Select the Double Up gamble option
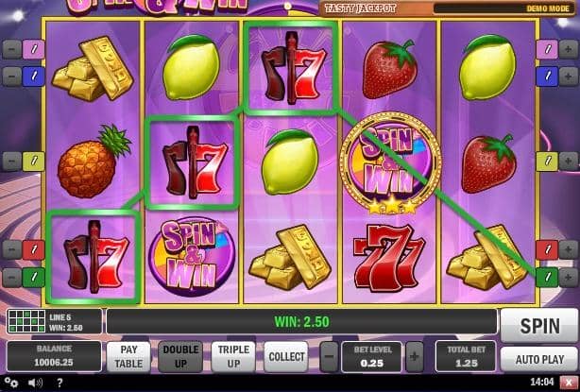The width and height of the screenshot is (580, 392). click(x=180, y=356)
